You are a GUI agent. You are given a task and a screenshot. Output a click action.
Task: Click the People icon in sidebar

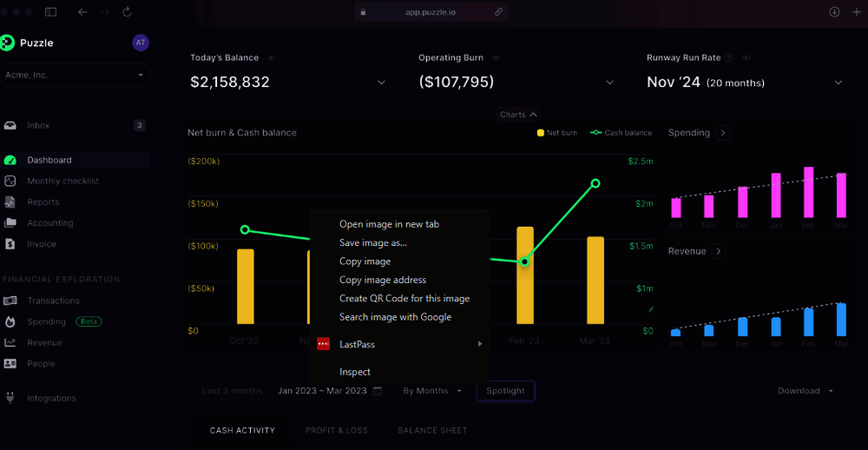(10, 364)
